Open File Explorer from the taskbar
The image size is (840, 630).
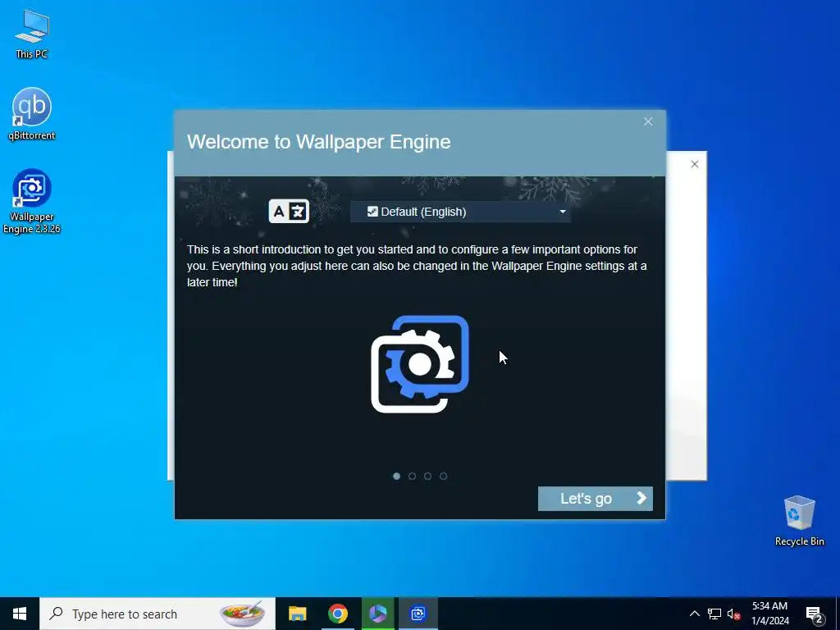[297, 614]
